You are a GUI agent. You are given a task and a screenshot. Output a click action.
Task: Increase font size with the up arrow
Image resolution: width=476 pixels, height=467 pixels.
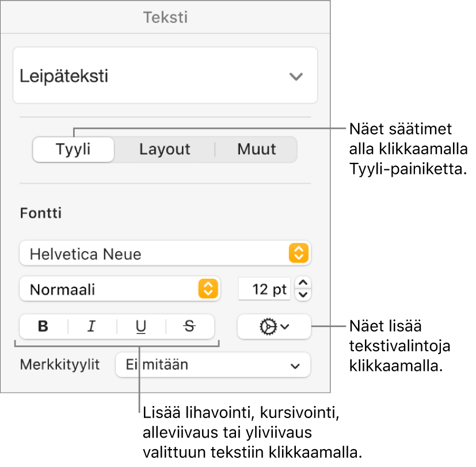click(303, 283)
